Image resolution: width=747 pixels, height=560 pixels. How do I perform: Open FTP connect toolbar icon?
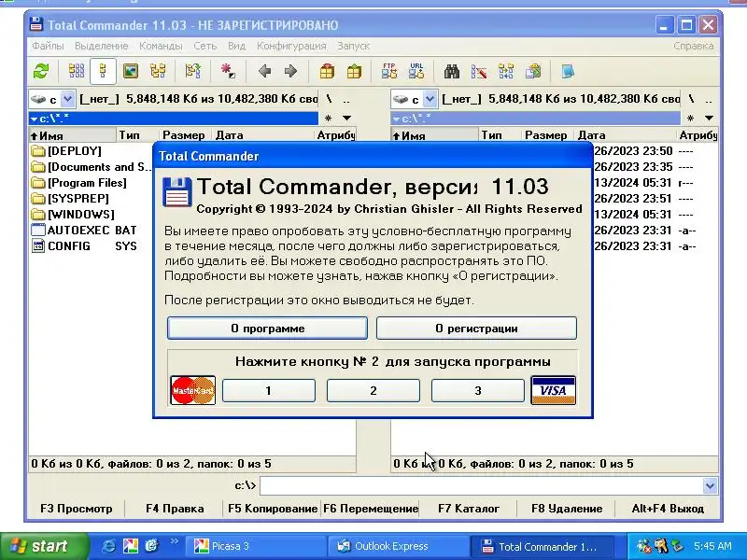389,72
